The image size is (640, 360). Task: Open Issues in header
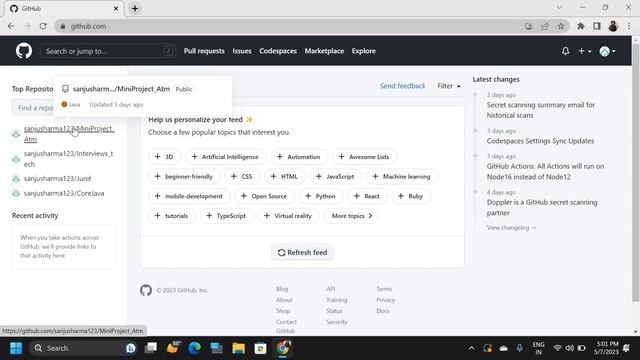point(242,51)
